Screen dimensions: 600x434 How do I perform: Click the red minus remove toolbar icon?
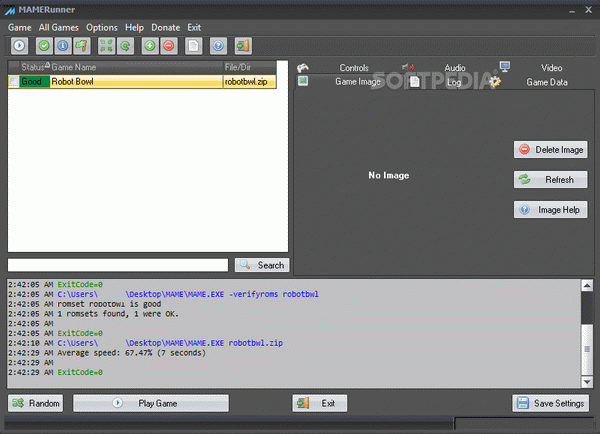pos(169,46)
